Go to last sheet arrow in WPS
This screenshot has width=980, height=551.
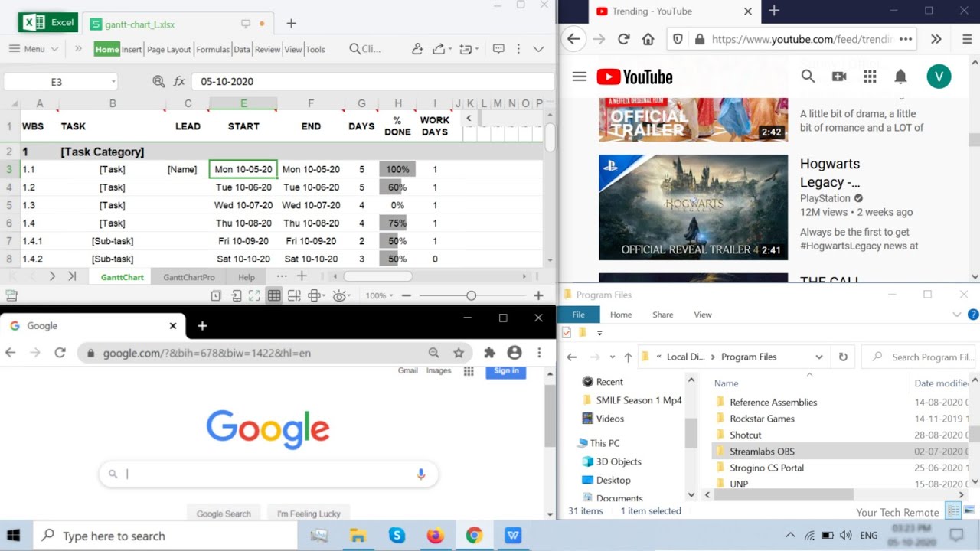[x=72, y=276]
